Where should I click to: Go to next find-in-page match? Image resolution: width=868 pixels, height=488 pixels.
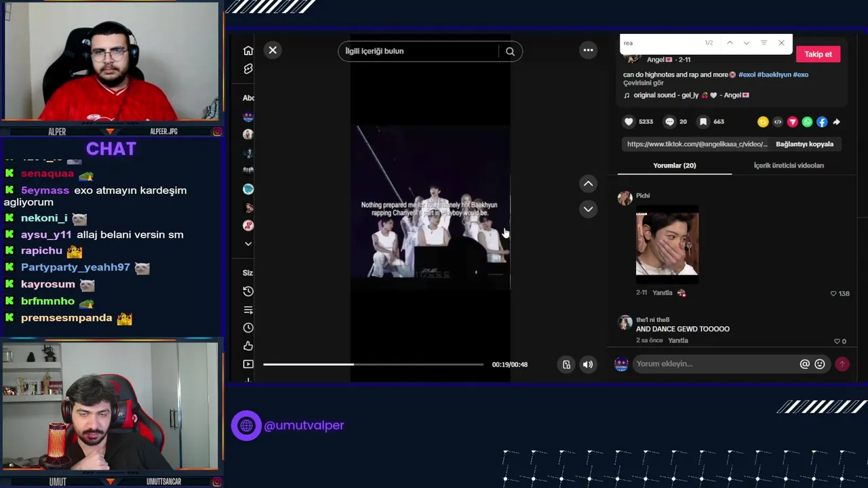coord(747,43)
